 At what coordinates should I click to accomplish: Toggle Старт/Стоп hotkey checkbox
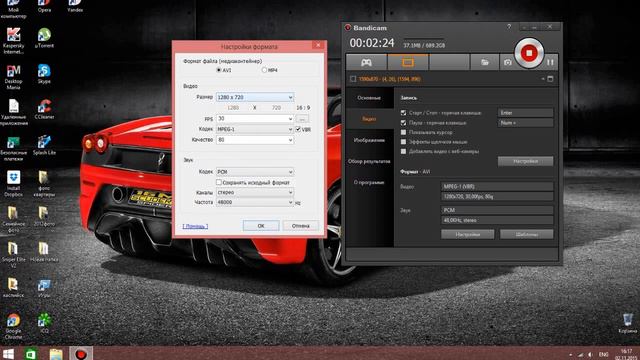[x=403, y=113]
